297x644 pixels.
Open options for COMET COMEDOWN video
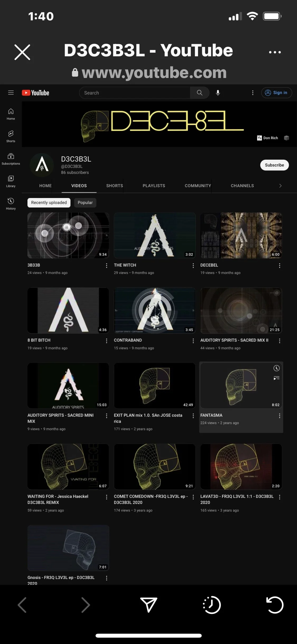(x=193, y=497)
